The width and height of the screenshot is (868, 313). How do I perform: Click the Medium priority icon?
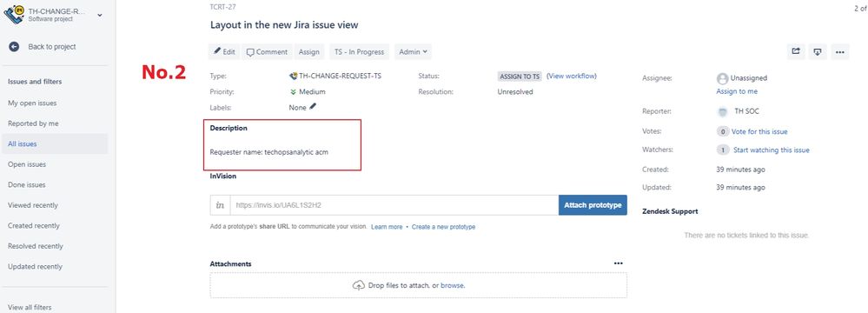(294, 92)
